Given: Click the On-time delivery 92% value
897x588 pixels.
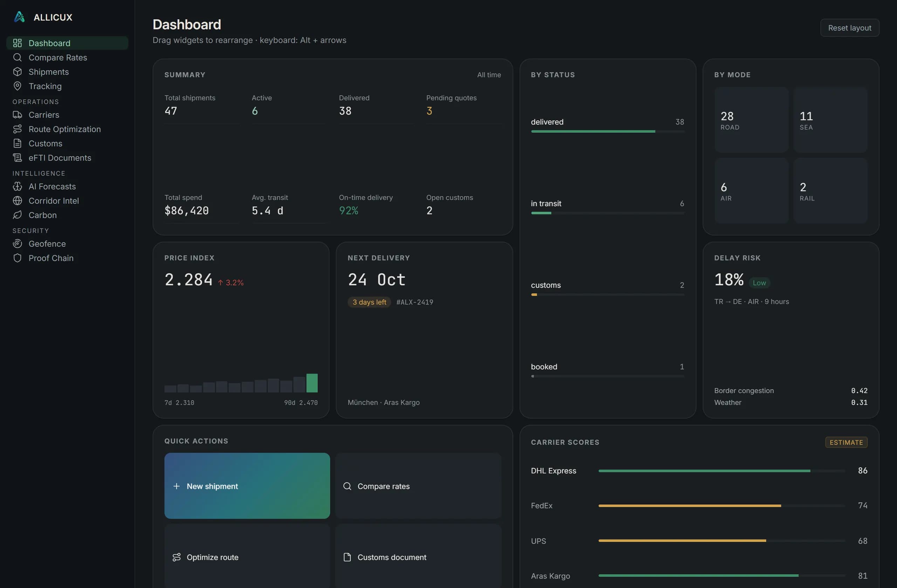Looking at the screenshot, I should (348, 210).
